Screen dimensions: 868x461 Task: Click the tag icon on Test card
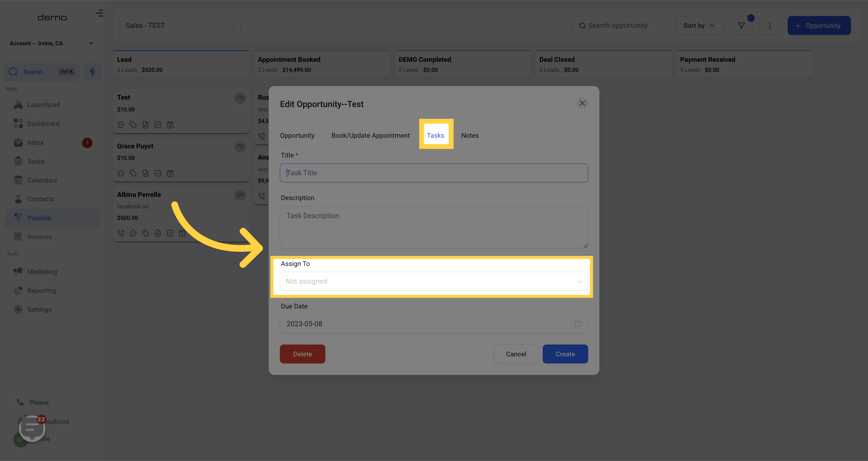[x=133, y=125]
